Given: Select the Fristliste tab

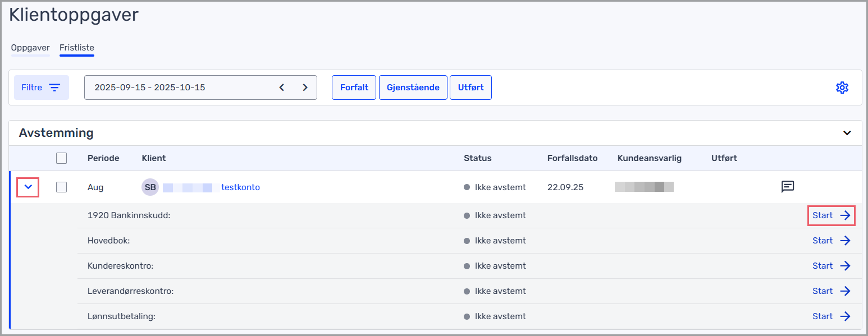Looking at the screenshot, I should (x=77, y=48).
